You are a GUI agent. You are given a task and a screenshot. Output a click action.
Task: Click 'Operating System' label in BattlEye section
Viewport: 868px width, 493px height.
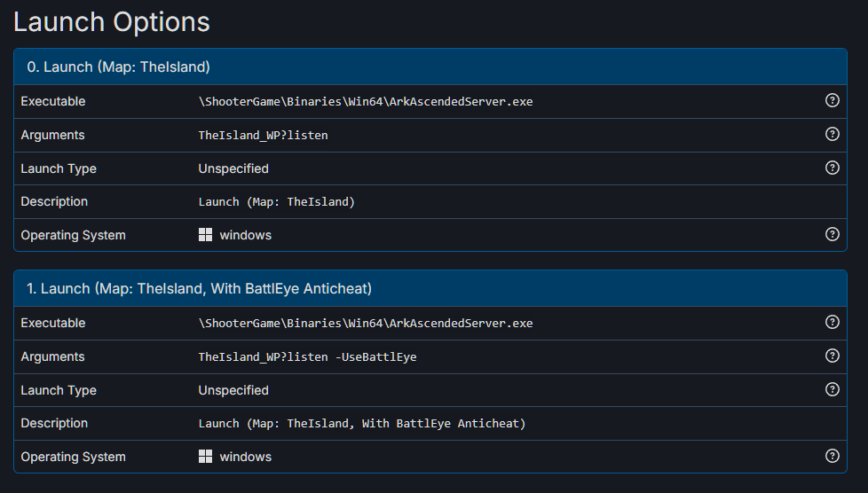[73, 457]
